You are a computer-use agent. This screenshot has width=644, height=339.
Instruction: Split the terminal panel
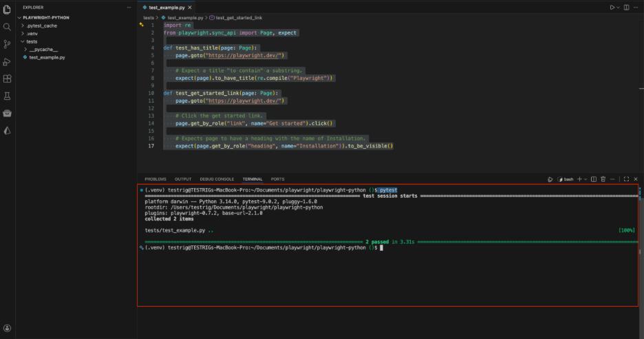pos(594,179)
